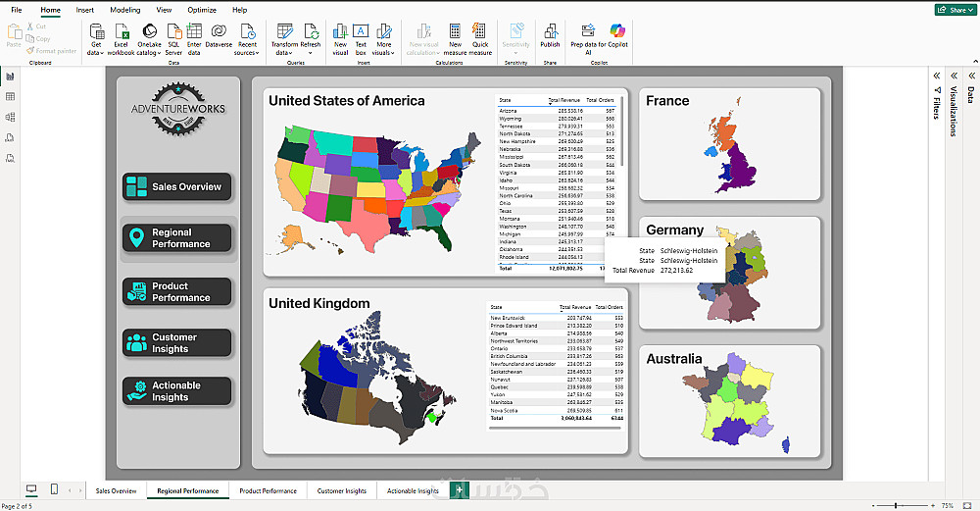Select Customer Insights page tab
Image resolution: width=980 pixels, height=511 pixels.
tap(342, 490)
